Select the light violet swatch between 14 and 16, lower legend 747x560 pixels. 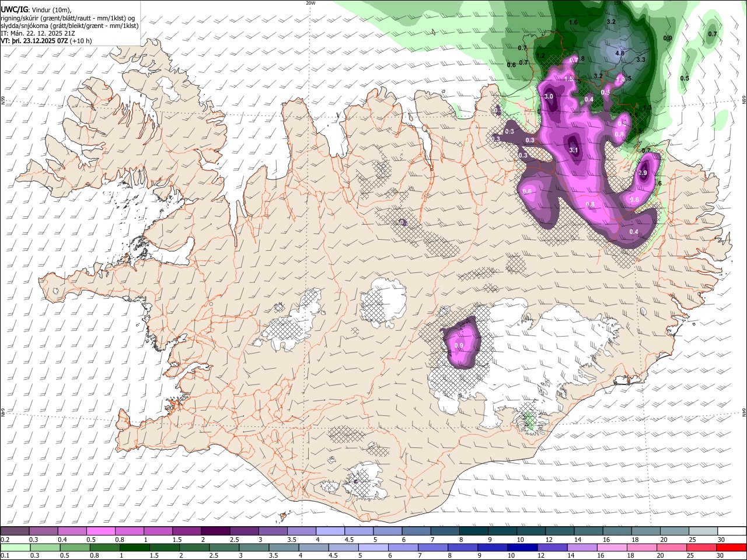[x=582, y=547]
